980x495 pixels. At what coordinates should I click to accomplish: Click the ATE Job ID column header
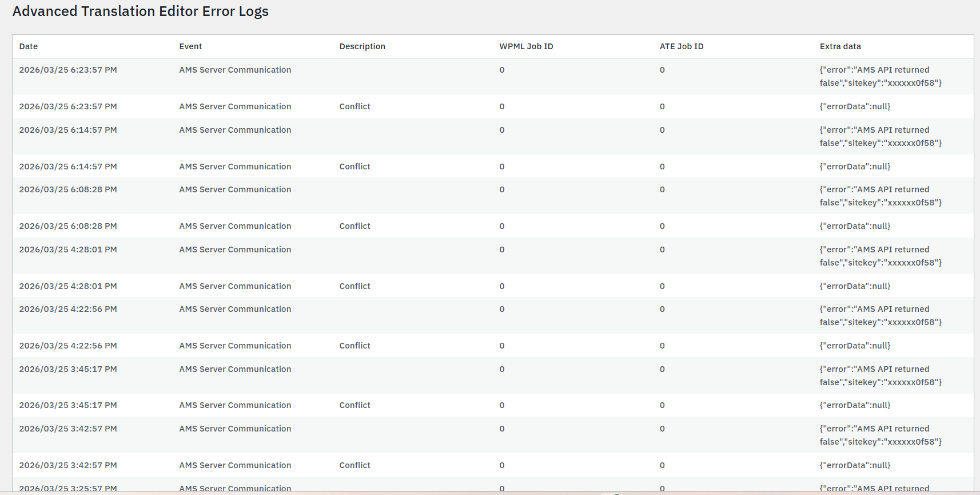point(682,46)
